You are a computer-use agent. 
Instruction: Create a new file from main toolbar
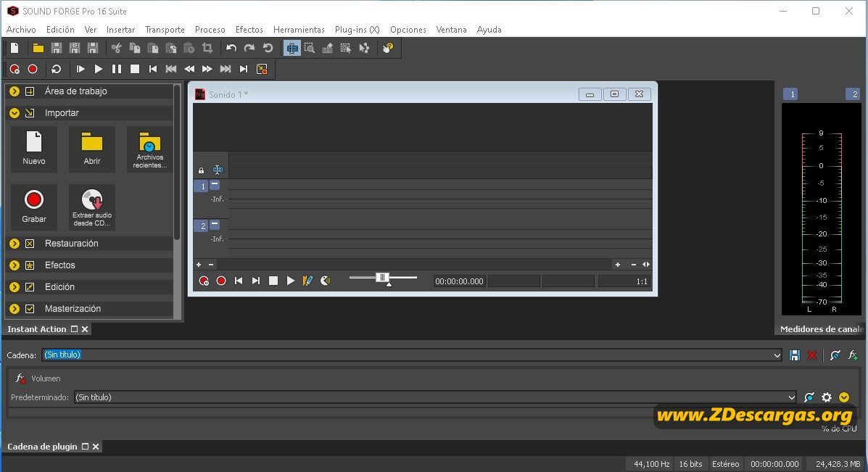pyautogui.click(x=15, y=48)
